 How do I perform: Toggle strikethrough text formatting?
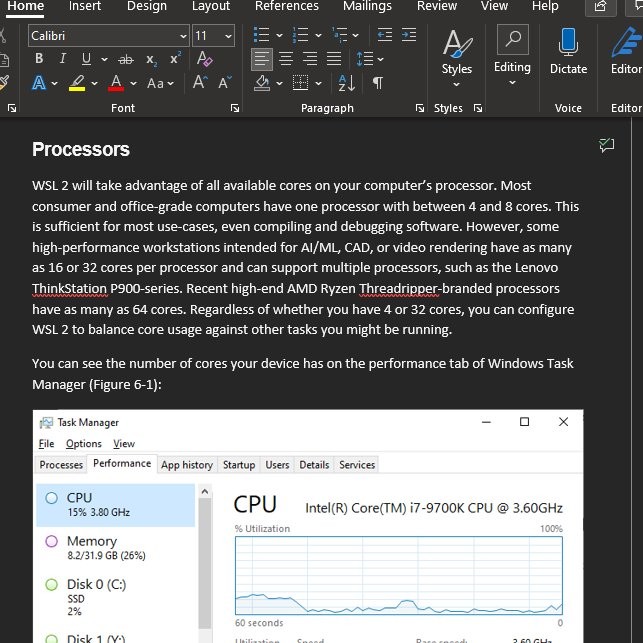tap(125, 59)
